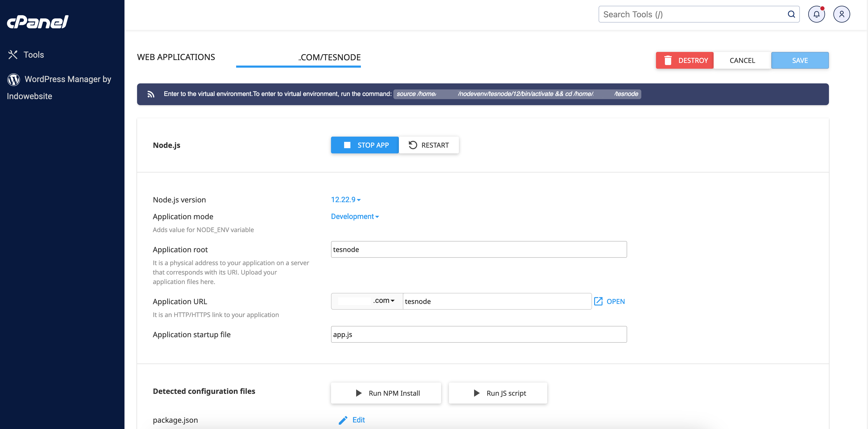This screenshot has height=429, width=868.
Task: Click the search magnifier icon
Action: click(791, 14)
